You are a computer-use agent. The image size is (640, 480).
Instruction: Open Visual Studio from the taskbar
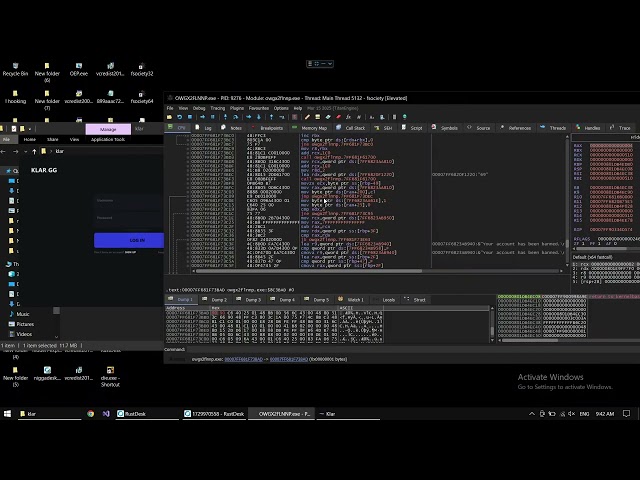pyautogui.click(x=106, y=413)
